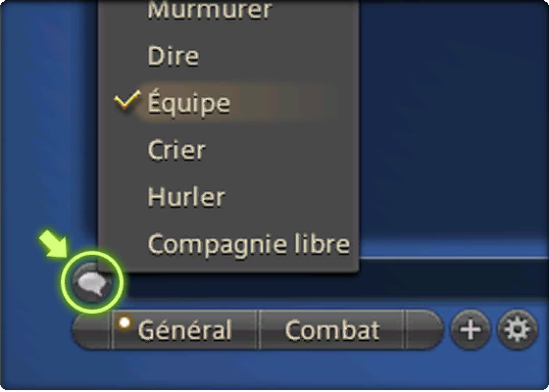Choose Dire from the chat mode list
Screen dimensions: 549x392
[174, 56]
